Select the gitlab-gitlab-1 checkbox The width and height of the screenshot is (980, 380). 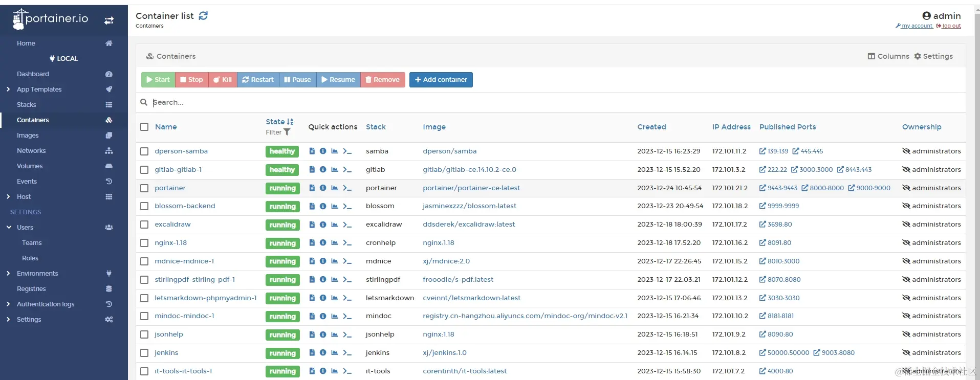(144, 170)
